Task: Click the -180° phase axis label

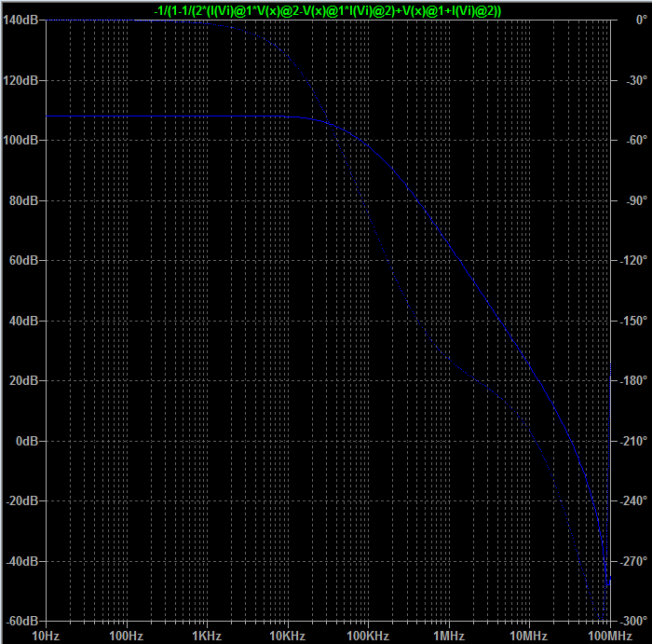Action: (633, 380)
